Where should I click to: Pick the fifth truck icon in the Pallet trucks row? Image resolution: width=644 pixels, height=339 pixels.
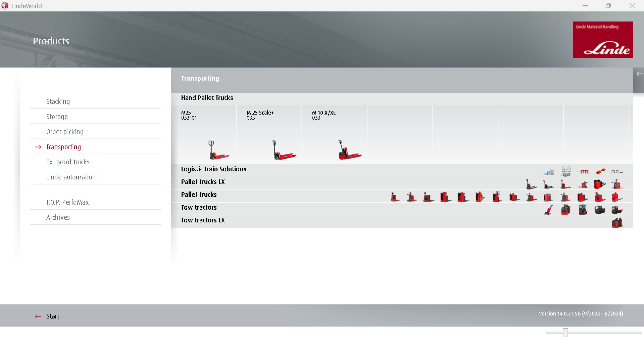pyautogui.click(x=463, y=197)
